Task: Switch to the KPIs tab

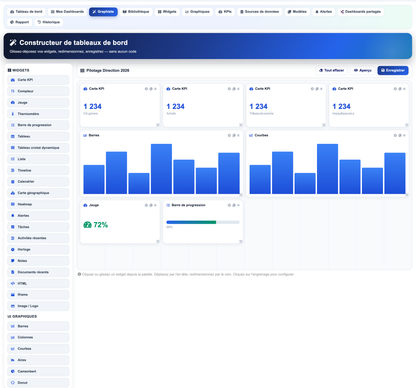Action: click(x=225, y=12)
